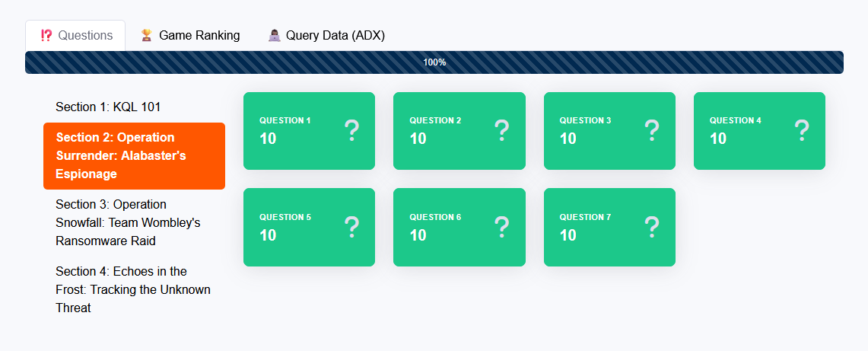The image size is (868, 351).
Task: Select the Questions tab label
Action: (x=85, y=35)
